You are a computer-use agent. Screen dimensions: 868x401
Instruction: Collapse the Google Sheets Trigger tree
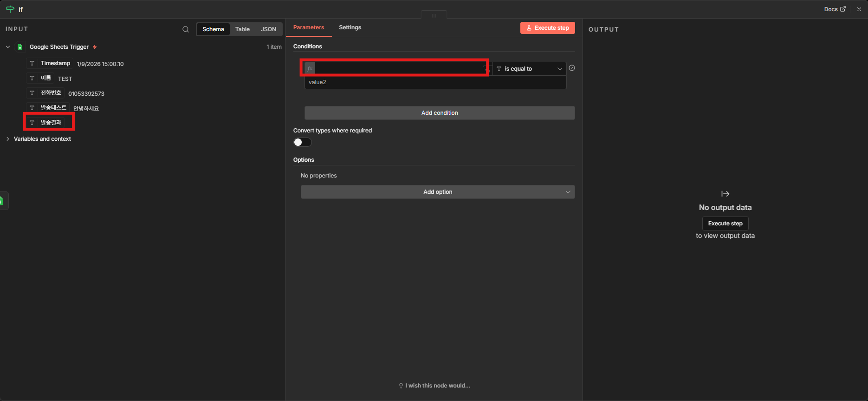(x=8, y=47)
